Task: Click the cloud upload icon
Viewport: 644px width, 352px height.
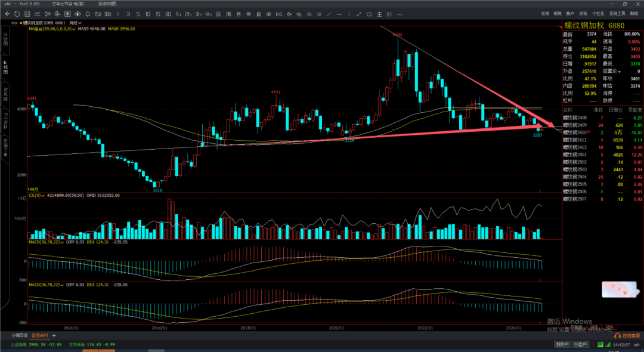Action: pos(78,14)
